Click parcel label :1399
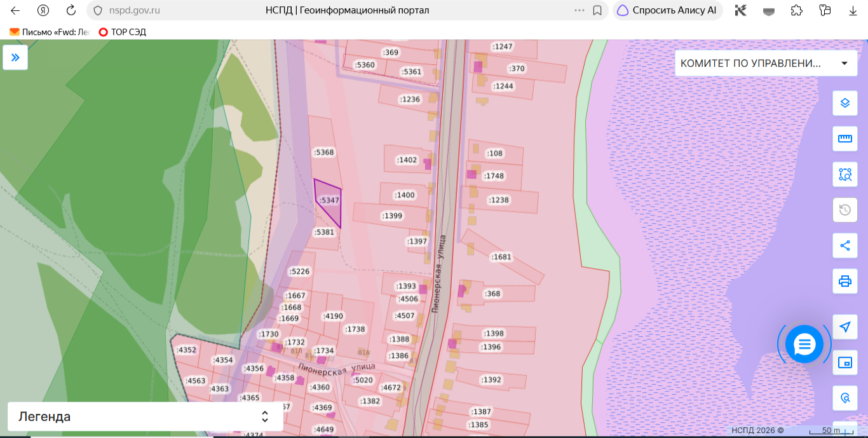The width and height of the screenshot is (868, 438). click(x=393, y=216)
